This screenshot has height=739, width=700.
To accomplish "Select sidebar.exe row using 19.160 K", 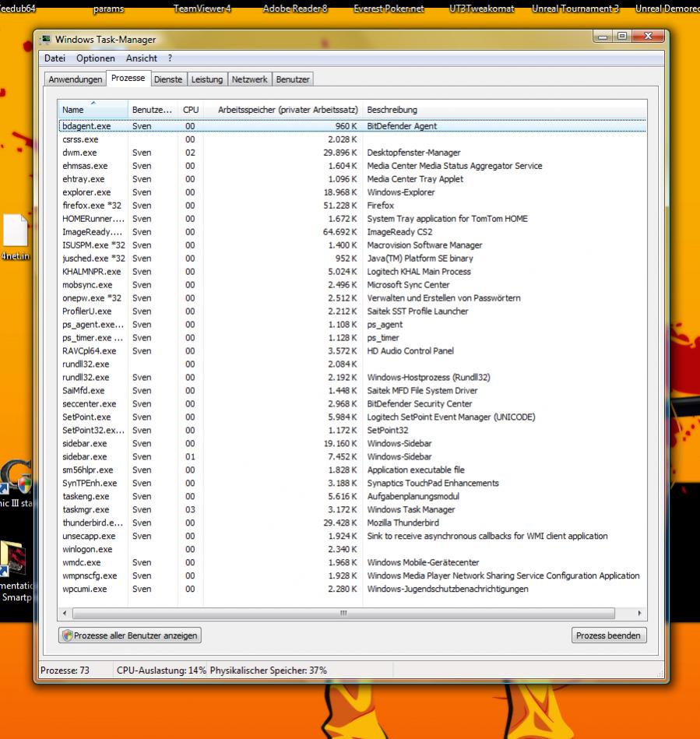I will coord(352,443).
